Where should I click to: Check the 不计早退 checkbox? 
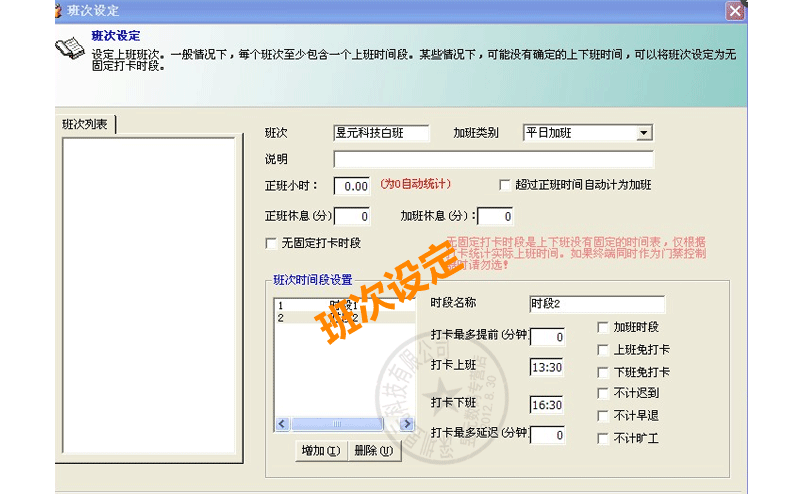point(603,415)
